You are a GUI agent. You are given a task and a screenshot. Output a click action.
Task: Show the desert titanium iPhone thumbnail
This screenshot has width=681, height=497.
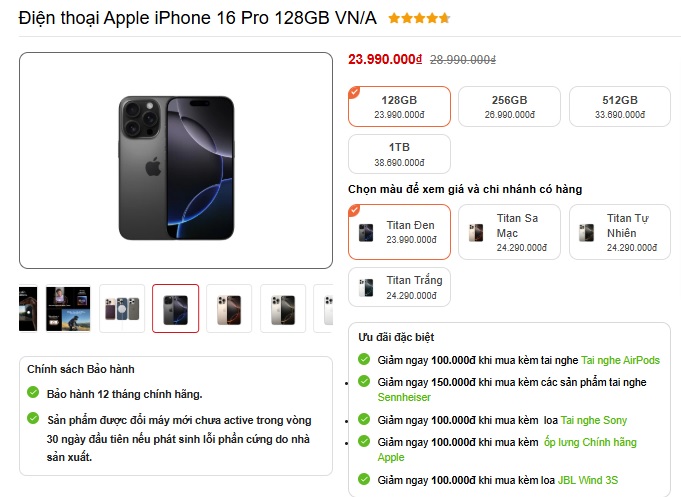229,308
